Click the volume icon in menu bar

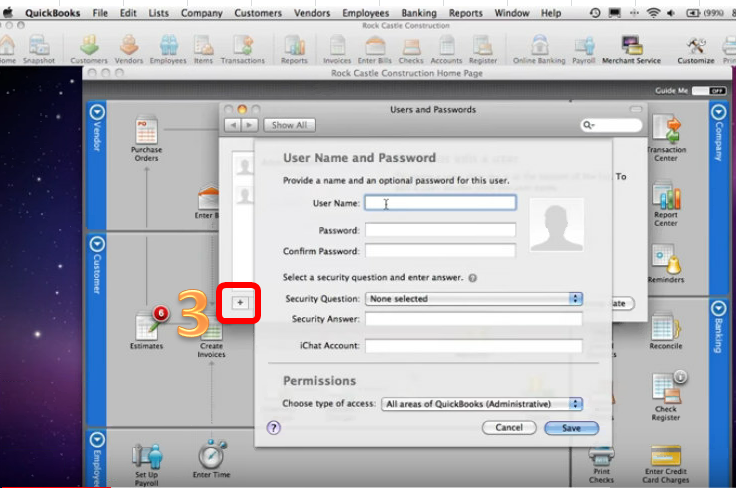[x=671, y=13]
